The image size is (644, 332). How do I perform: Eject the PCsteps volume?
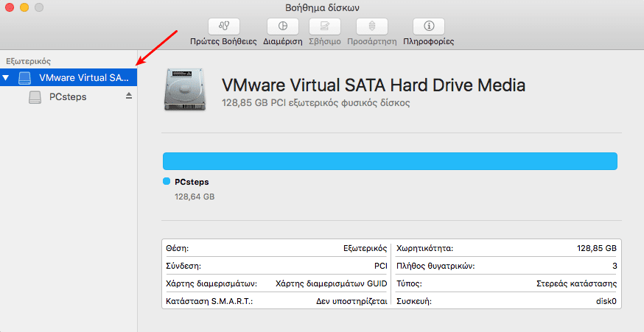point(129,96)
